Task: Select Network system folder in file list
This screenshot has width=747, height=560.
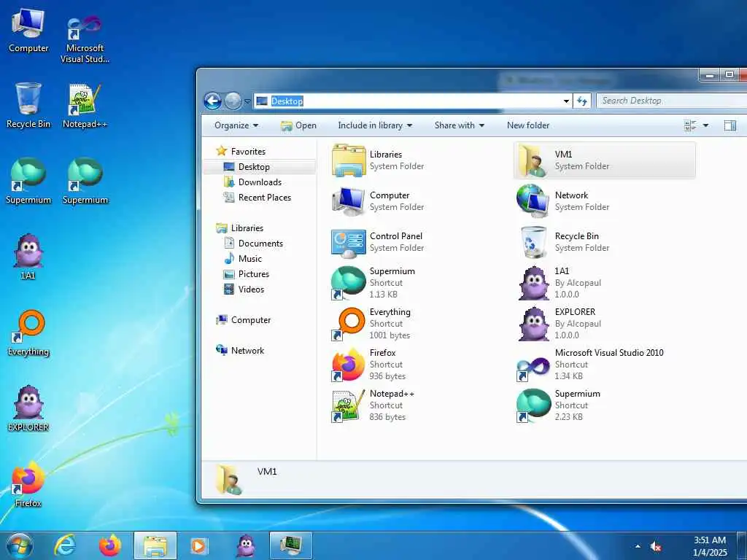Action: pos(604,201)
